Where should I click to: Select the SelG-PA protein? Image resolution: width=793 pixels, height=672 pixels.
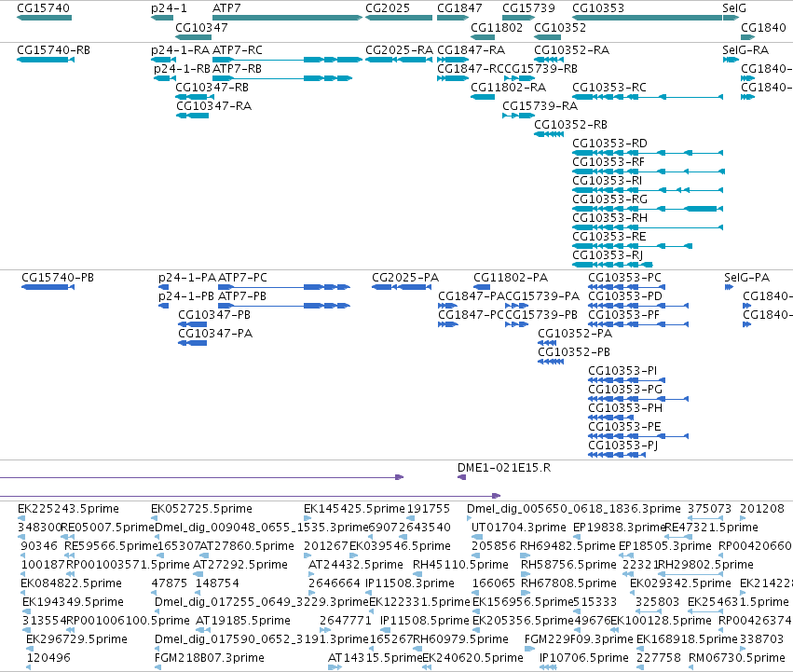coord(729,287)
